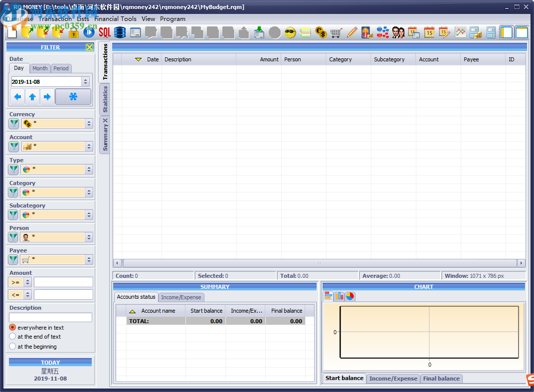Click the yellow padlock toolbar icon

tap(74, 33)
